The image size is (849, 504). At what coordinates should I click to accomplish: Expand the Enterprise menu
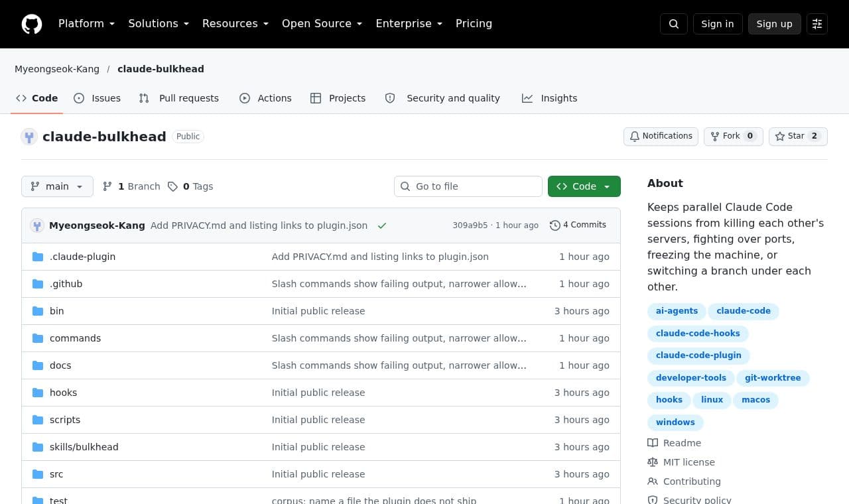(x=409, y=24)
